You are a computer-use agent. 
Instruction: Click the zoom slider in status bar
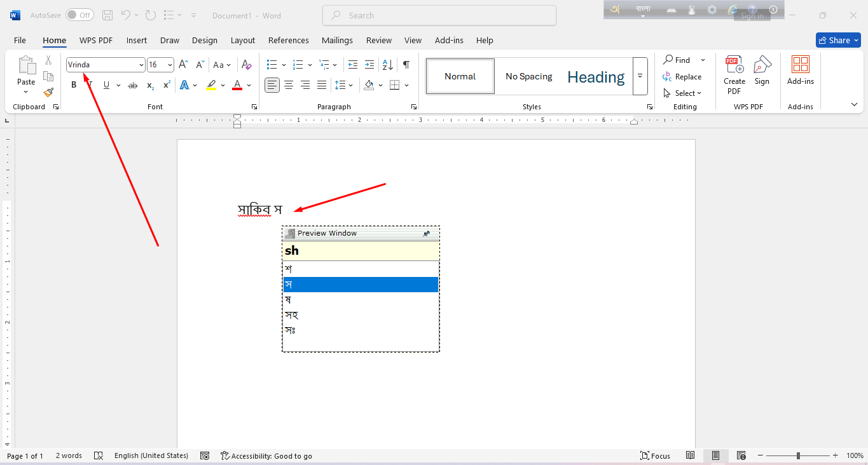point(798,455)
